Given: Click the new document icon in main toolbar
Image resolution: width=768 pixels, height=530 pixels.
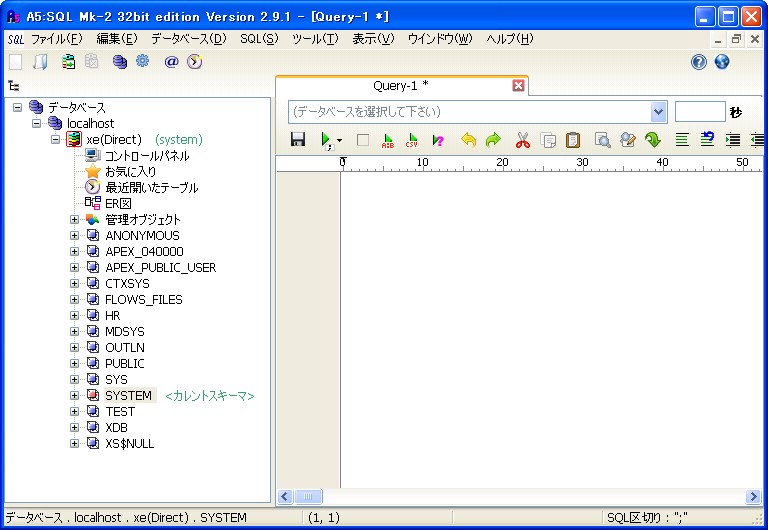Looking at the screenshot, I should point(16,62).
